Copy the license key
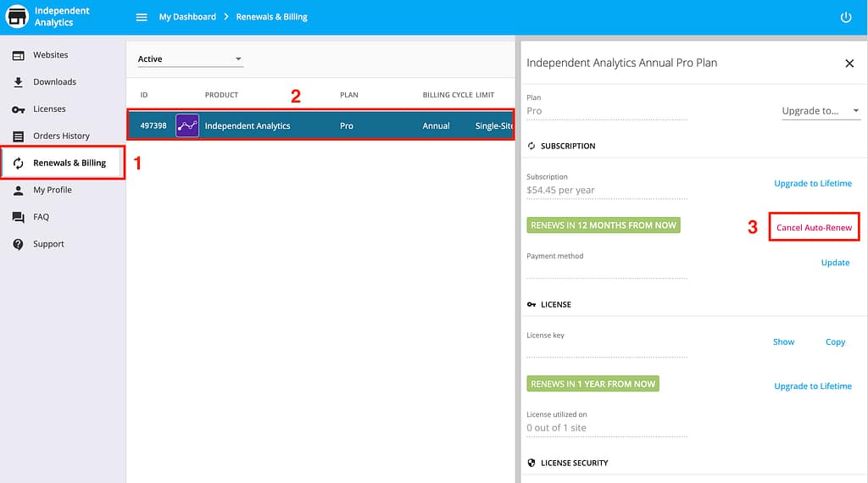 click(835, 341)
